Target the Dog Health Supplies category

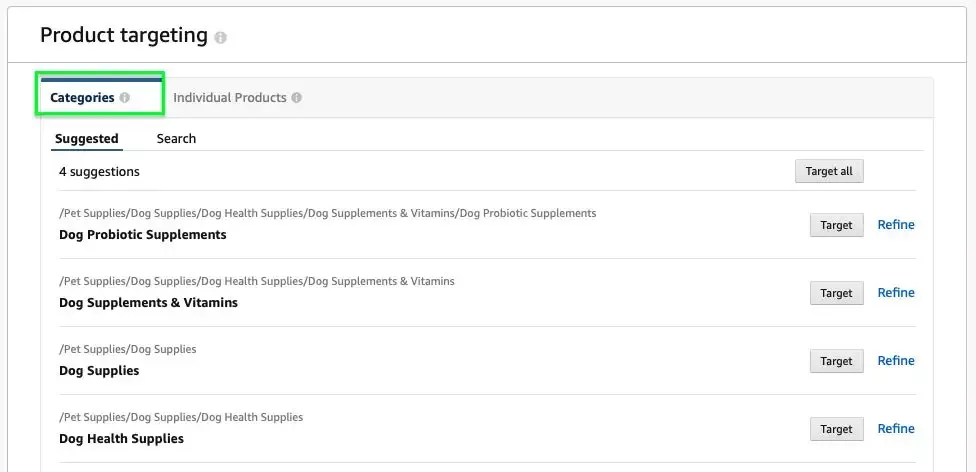[837, 428]
